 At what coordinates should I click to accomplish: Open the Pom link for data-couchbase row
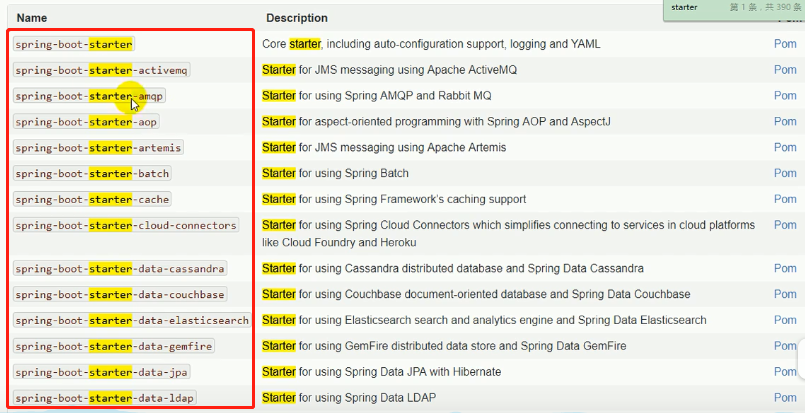point(785,294)
